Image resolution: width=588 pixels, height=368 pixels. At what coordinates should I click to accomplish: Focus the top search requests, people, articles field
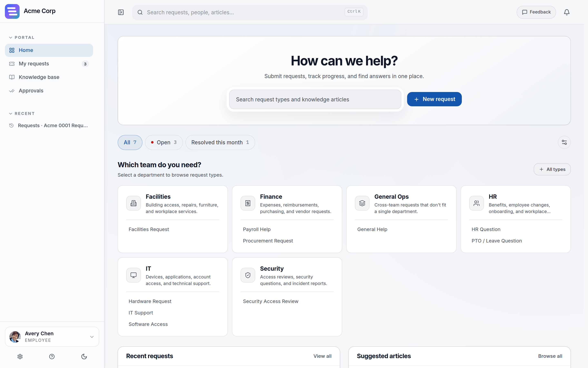(250, 12)
